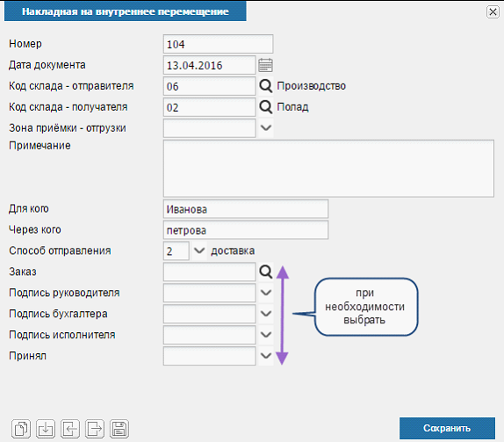
Task: Click the left-arrow import icon at bottom
Action: 70,429
